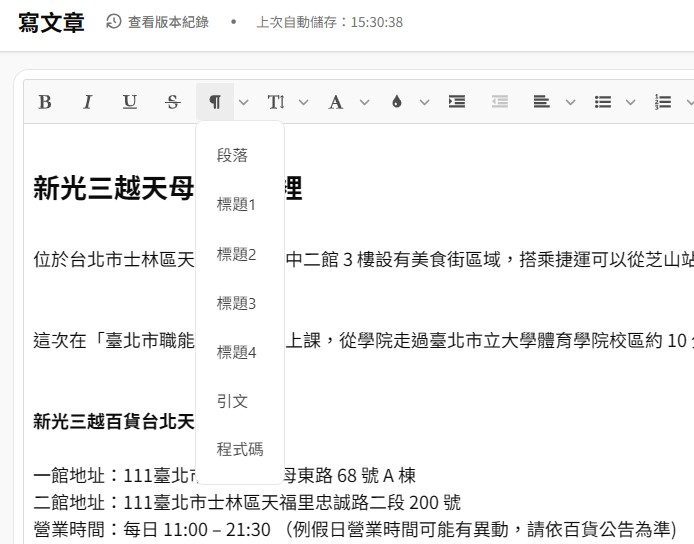Increase indent of the paragraph
The image size is (694, 544).
[x=457, y=102]
